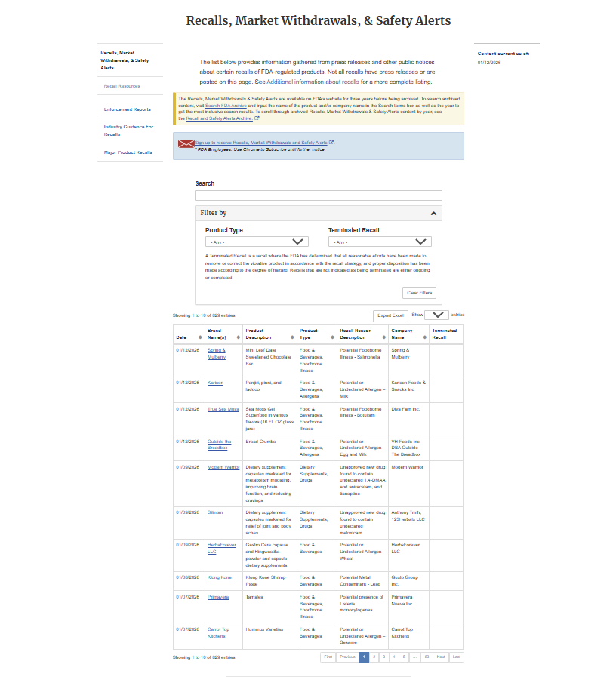This screenshot has width=616, height=677.
Task: Click the red envelope subscription icon
Action: 186,143
